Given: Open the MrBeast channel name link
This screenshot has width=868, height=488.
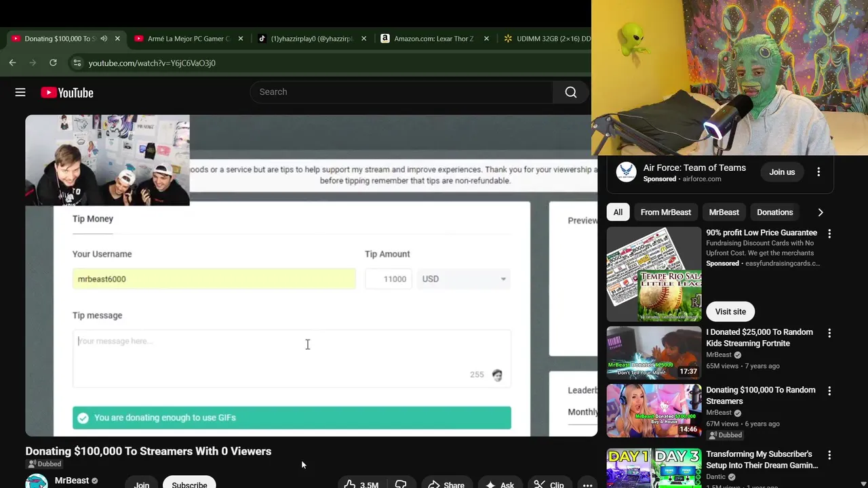Looking at the screenshot, I should coord(72,481).
